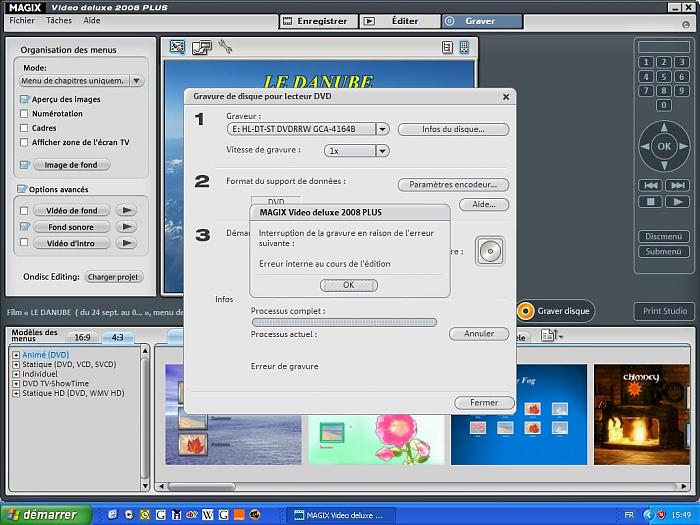Click the remote control down arrow
The image size is (700, 525).
[664, 166]
